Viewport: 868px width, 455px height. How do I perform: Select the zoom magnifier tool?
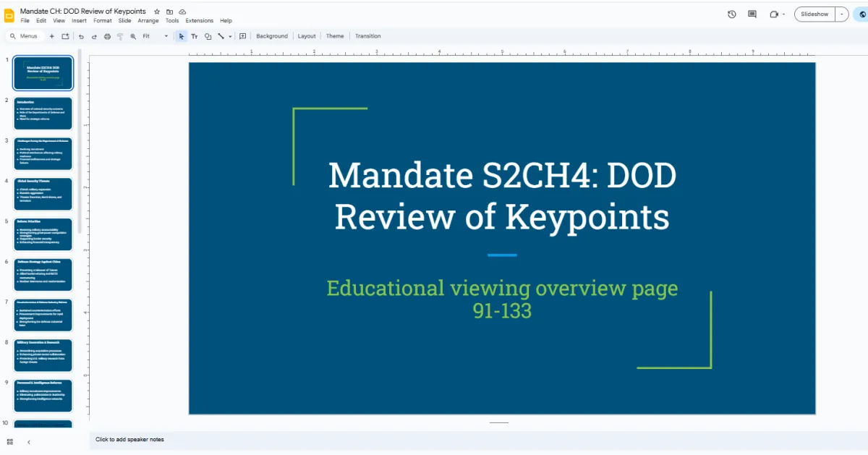tap(133, 36)
